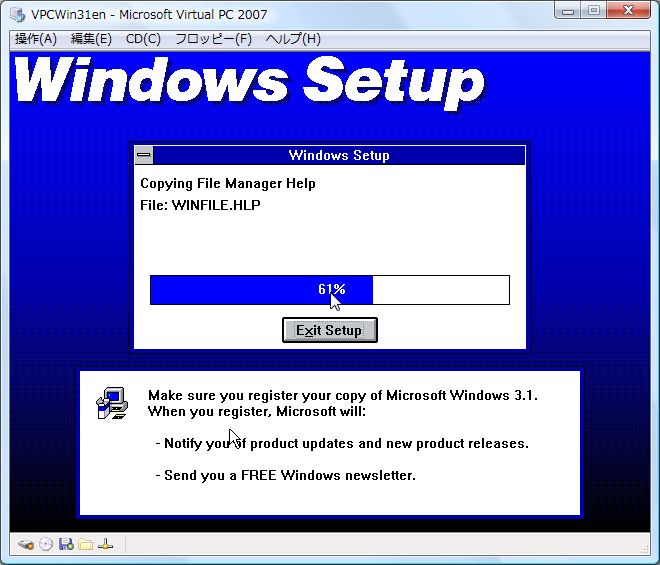Click the 'When you register, Microsoft will:' line
The width and height of the screenshot is (660, 565).
257,411
